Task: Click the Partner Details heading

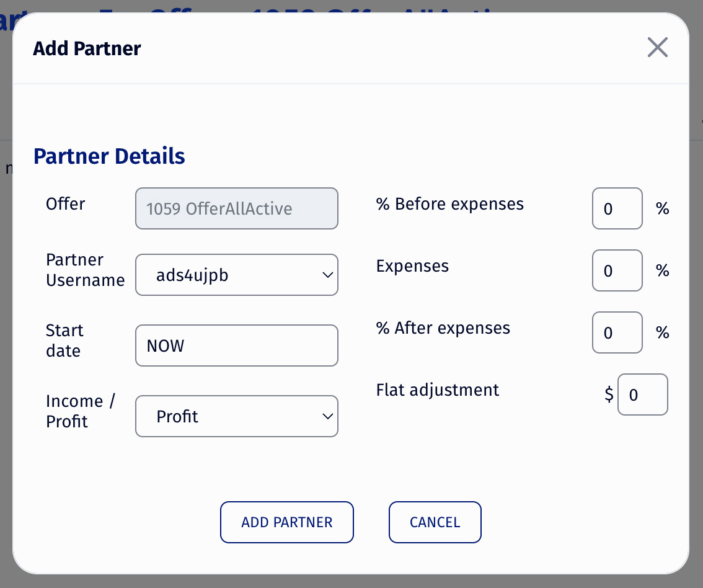Action: pos(109,156)
